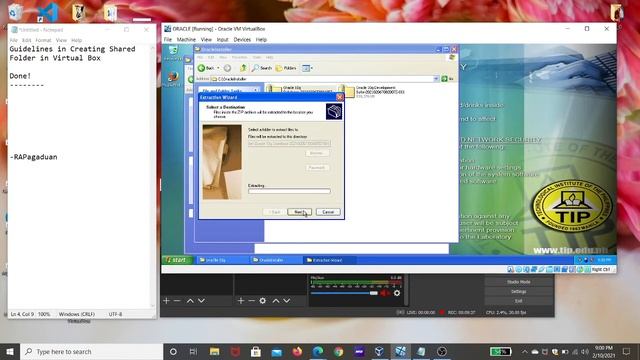Screen dimensions: 640x360
Task: Select the Oracle 10g Development Suite zip file
Action: pyautogui.click(x=372, y=92)
